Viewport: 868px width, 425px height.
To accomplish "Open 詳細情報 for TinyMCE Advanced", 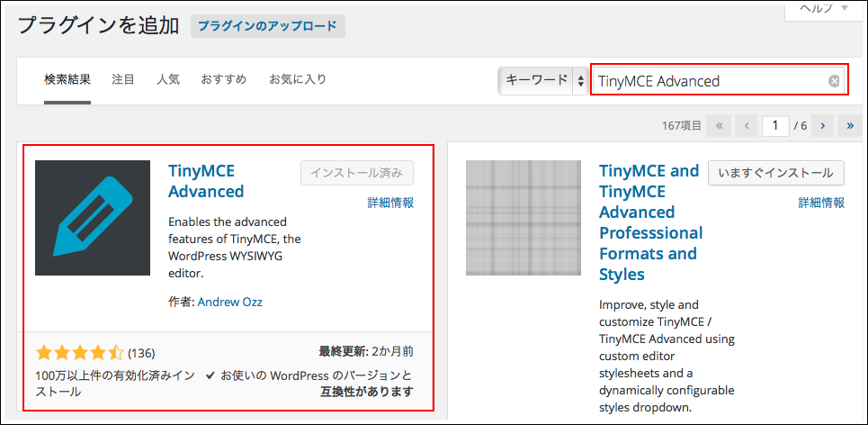I will (390, 203).
